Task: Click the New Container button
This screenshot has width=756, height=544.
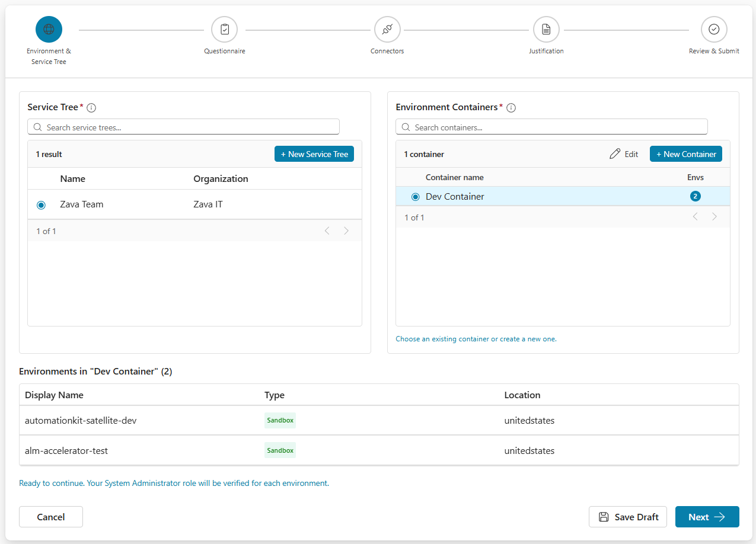Action: click(686, 154)
